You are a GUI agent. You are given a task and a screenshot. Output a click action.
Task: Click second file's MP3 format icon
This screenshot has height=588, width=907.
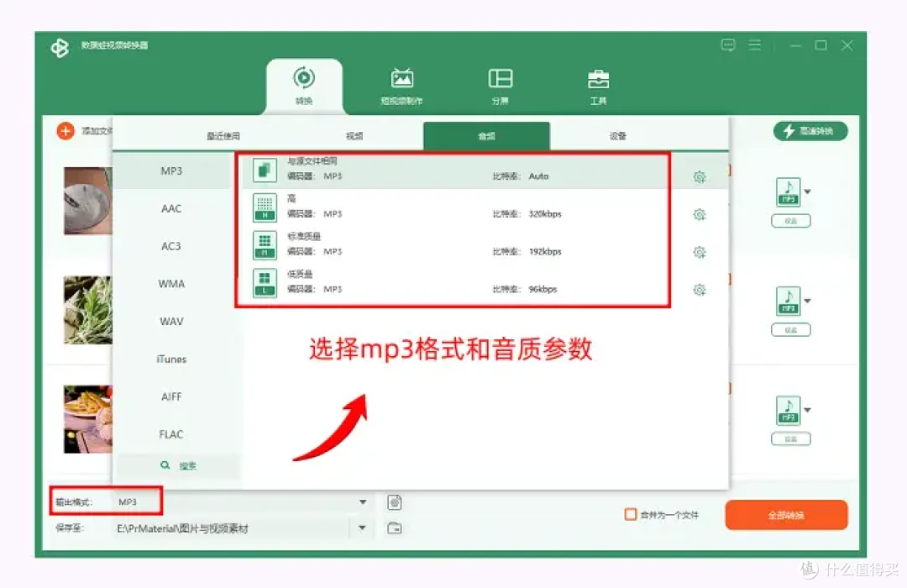point(789,301)
